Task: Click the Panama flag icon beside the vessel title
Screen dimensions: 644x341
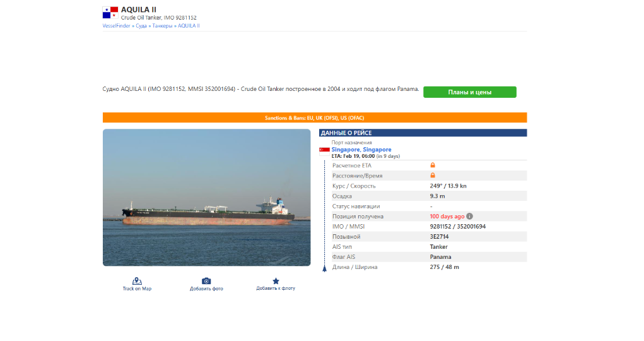Action: point(110,13)
